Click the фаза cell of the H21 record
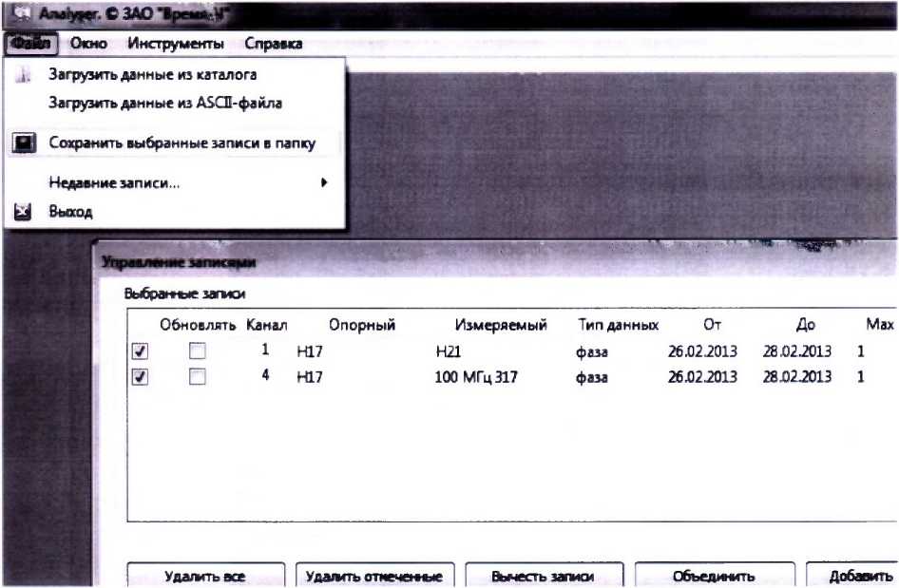 (592, 351)
